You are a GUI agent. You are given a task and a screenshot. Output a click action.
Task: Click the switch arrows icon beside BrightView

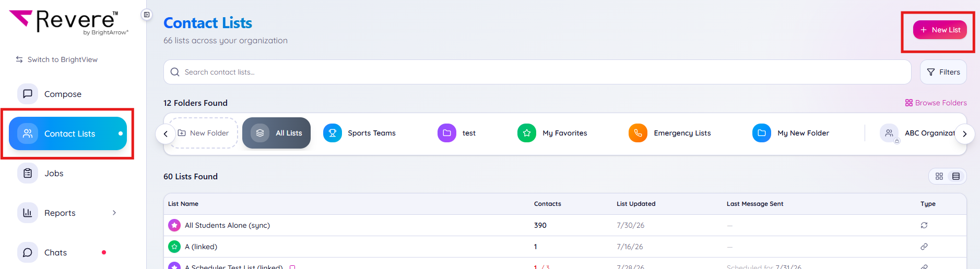(x=19, y=59)
